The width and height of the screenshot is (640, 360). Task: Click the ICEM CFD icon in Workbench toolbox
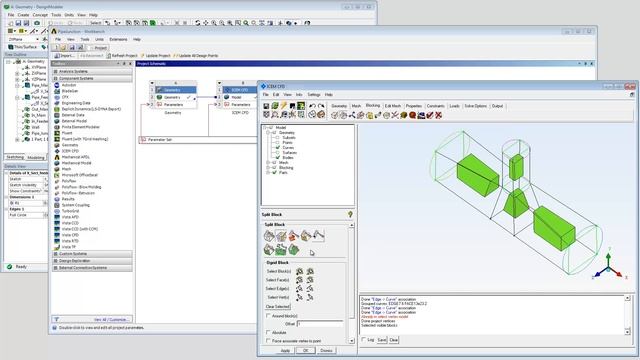click(x=57, y=151)
